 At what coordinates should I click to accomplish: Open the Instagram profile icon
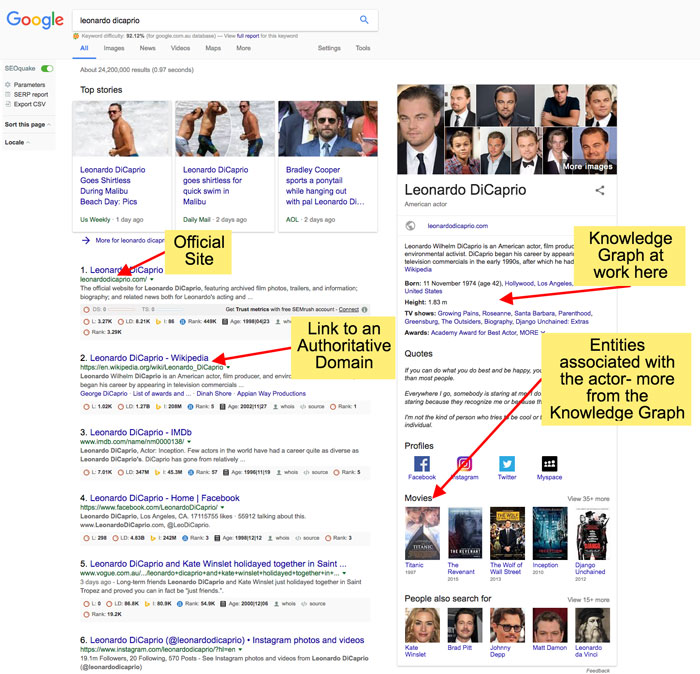tap(464, 464)
